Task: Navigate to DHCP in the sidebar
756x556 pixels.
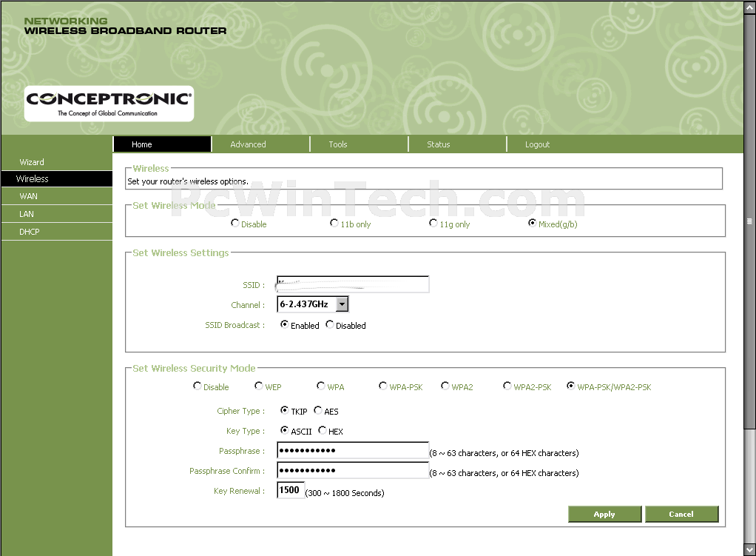Action: [x=30, y=232]
